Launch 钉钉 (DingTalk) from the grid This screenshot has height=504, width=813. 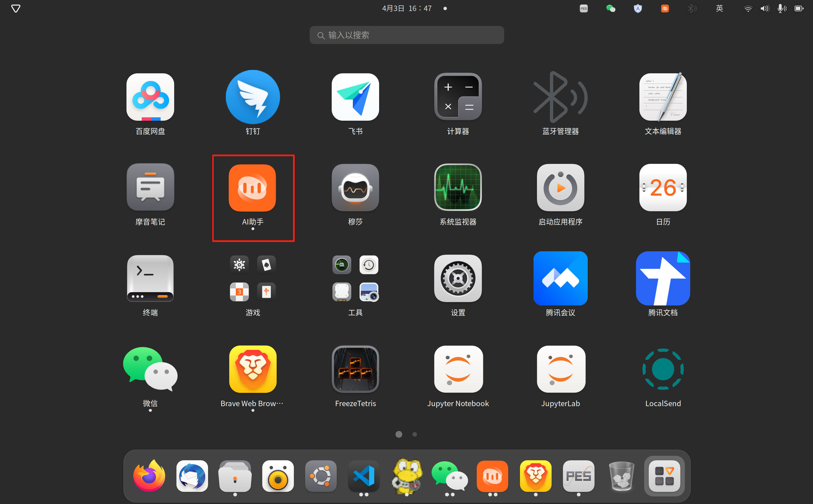(x=253, y=97)
